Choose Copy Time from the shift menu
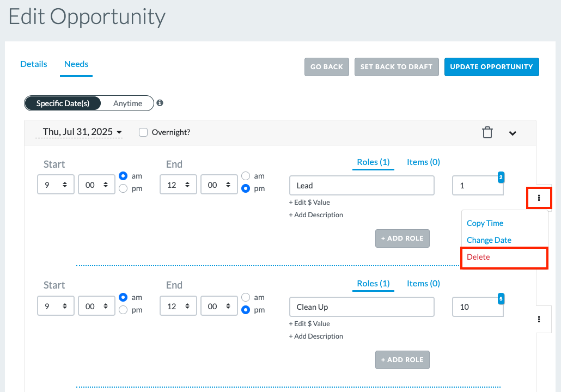 pos(485,223)
